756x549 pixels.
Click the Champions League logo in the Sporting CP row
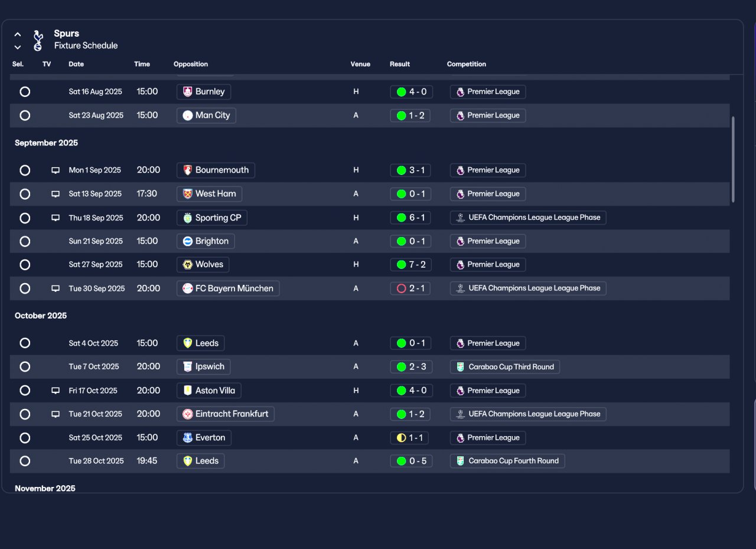pos(461,217)
